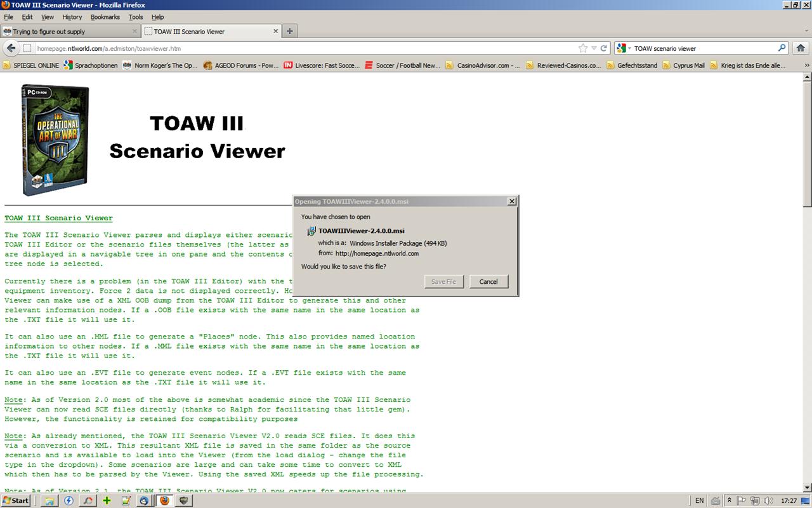
Task: Open the CasinoAdvisor.com bookmark
Action: [483, 65]
